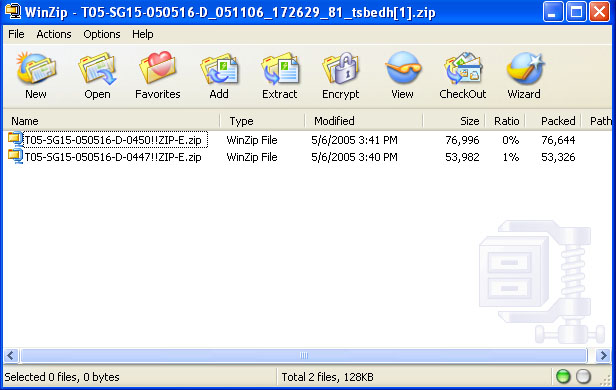Open the Actions menu
Image resolution: width=616 pixels, height=390 pixels.
pyautogui.click(x=54, y=34)
